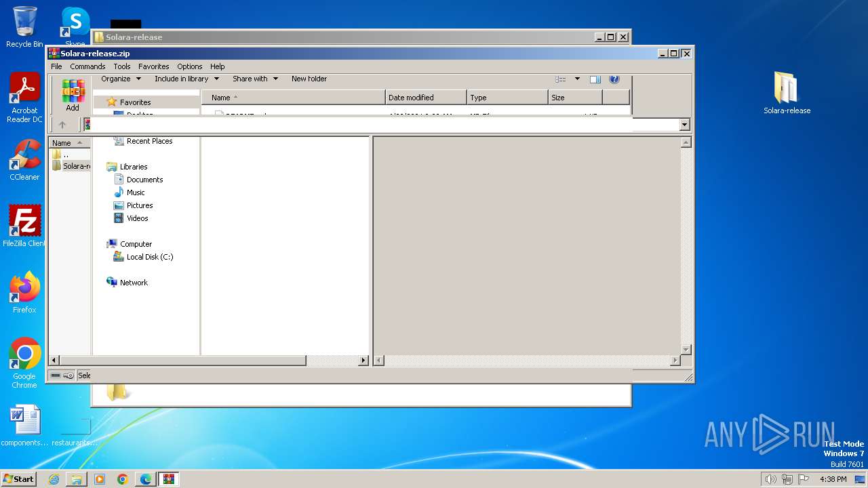Open Recent Places in navigation pane
This screenshot has width=868, height=488.
click(x=143, y=141)
